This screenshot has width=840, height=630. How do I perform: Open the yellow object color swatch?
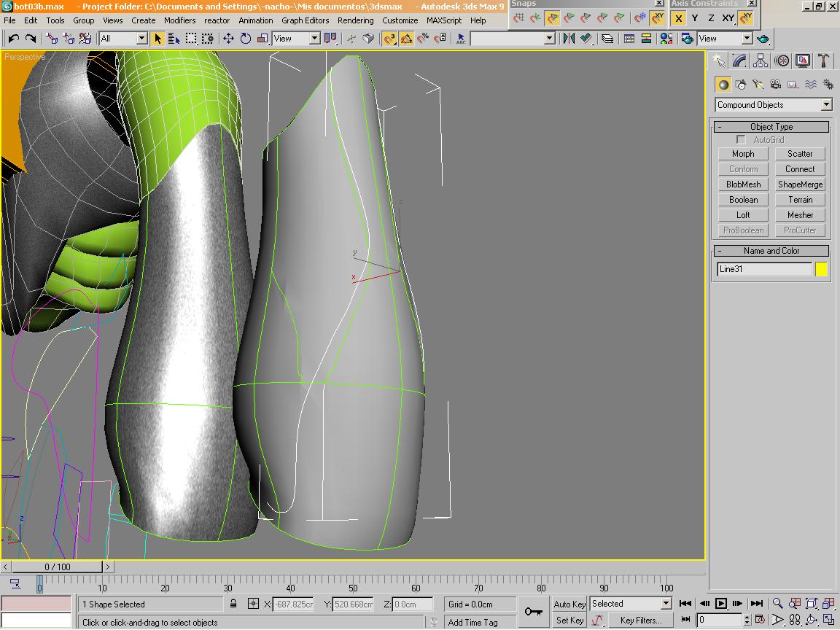[821, 269]
